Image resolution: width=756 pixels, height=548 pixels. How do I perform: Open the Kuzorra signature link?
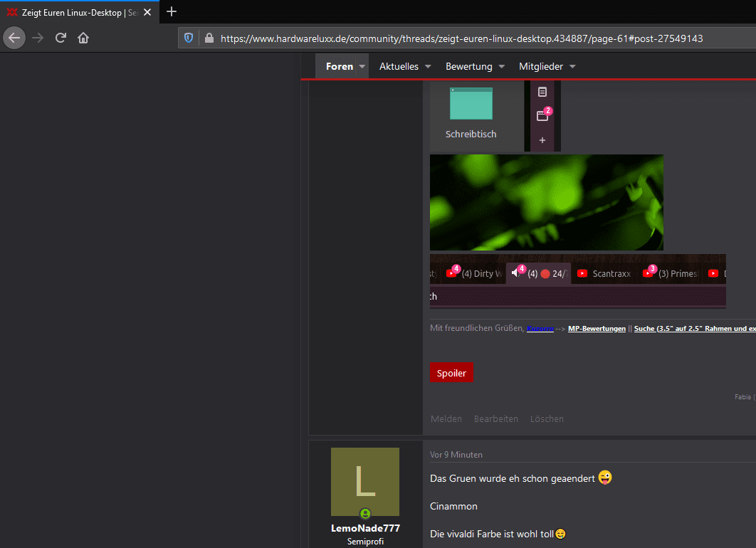540,328
